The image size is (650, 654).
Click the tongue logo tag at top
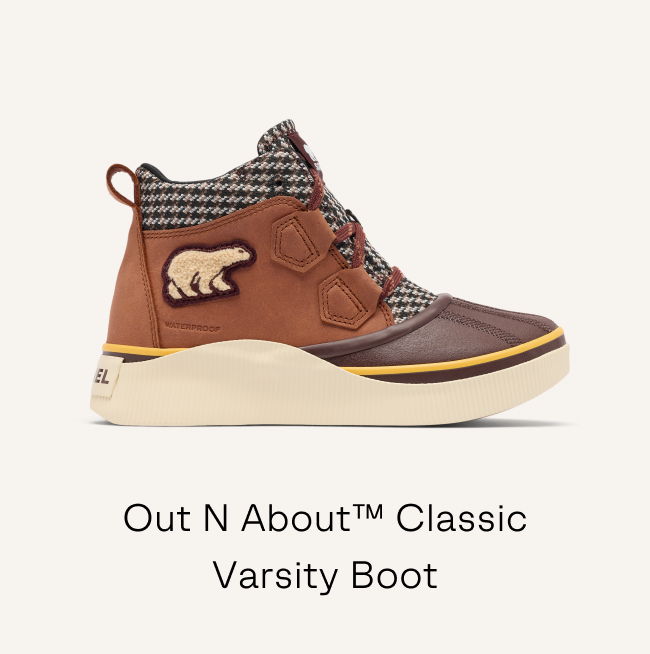(x=305, y=151)
